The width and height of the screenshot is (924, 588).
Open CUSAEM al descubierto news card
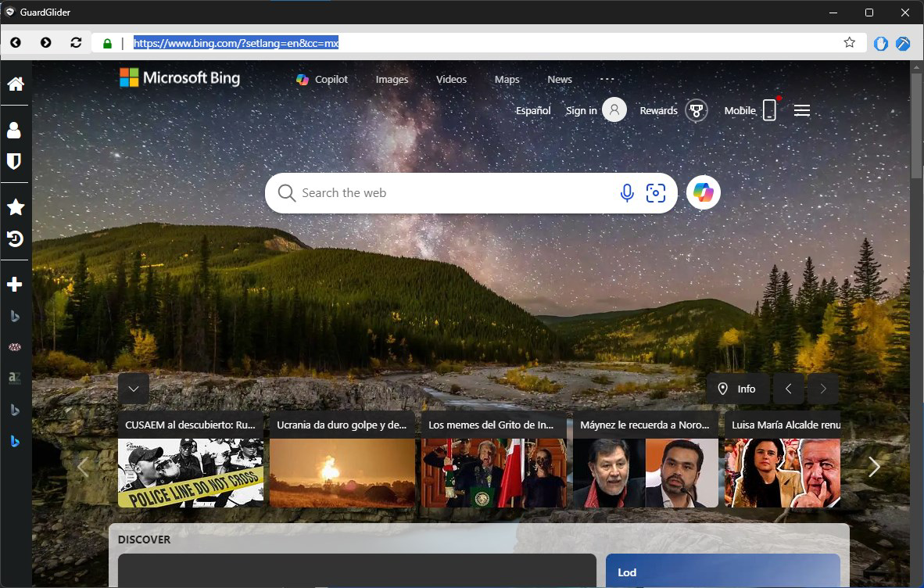[x=190, y=460]
